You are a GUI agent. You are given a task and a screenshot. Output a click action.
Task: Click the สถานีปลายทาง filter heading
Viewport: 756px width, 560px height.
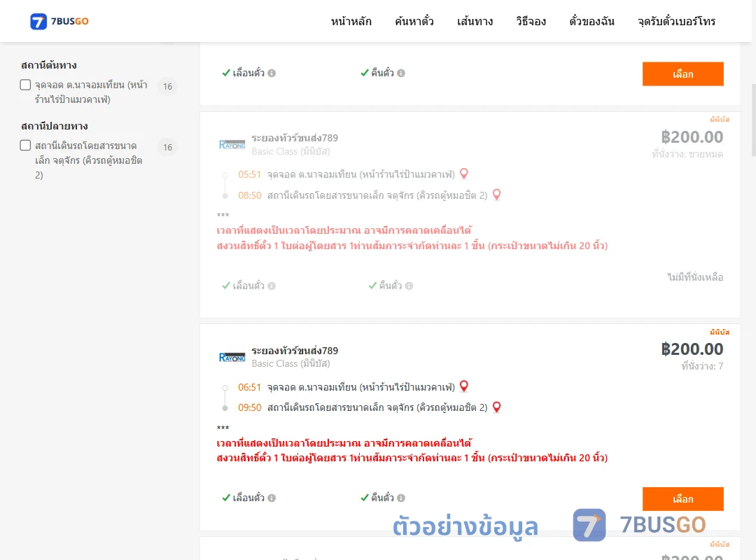55,126
